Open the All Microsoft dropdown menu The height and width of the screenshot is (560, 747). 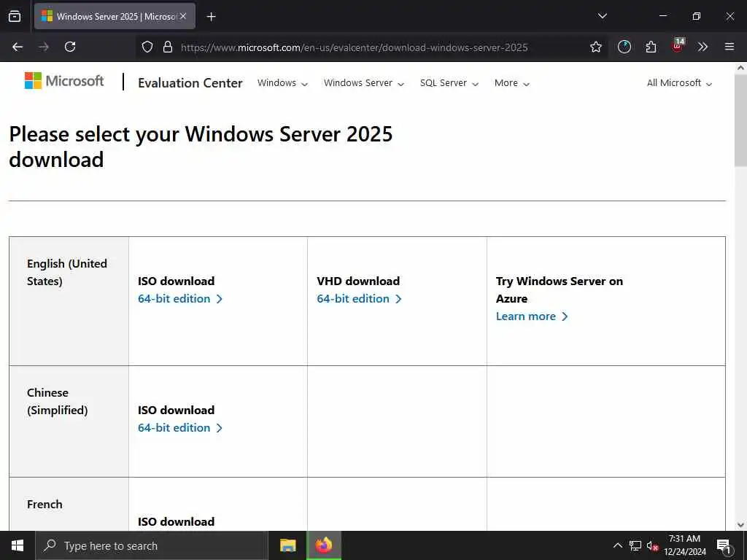click(679, 83)
